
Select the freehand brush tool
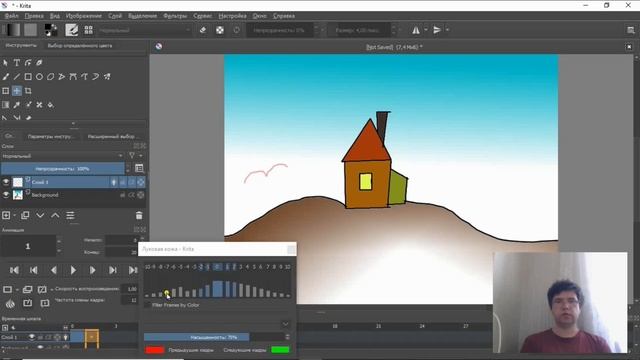5,77
